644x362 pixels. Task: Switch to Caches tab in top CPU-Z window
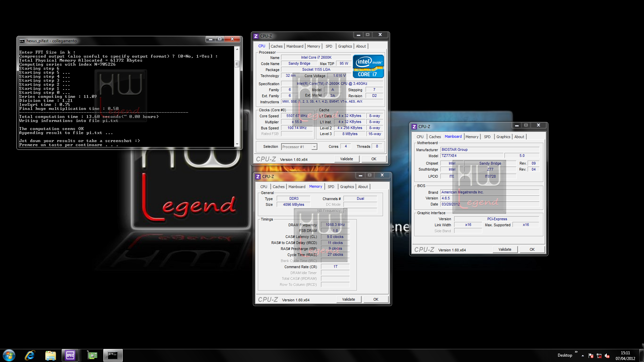pyautogui.click(x=276, y=46)
